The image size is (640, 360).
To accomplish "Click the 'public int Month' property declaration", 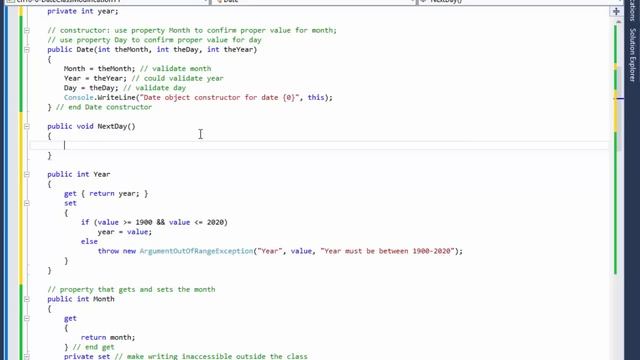I will click(80, 299).
